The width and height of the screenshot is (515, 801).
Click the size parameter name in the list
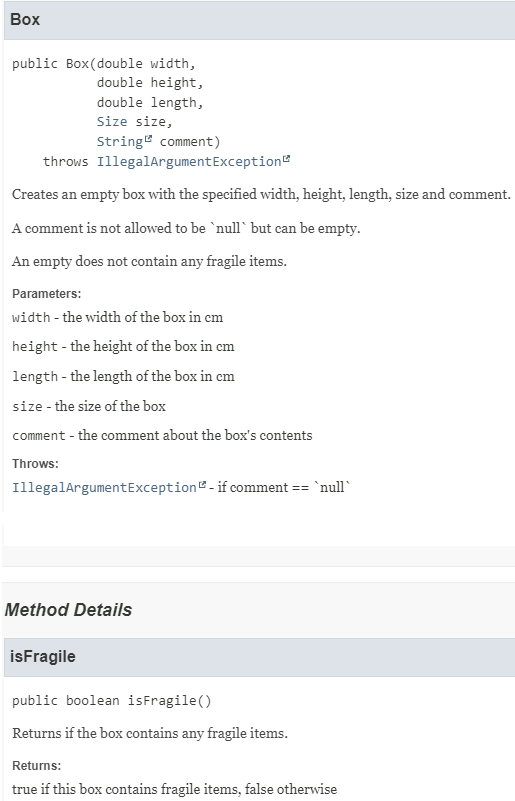pyautogui.click(x=27, y=407)
